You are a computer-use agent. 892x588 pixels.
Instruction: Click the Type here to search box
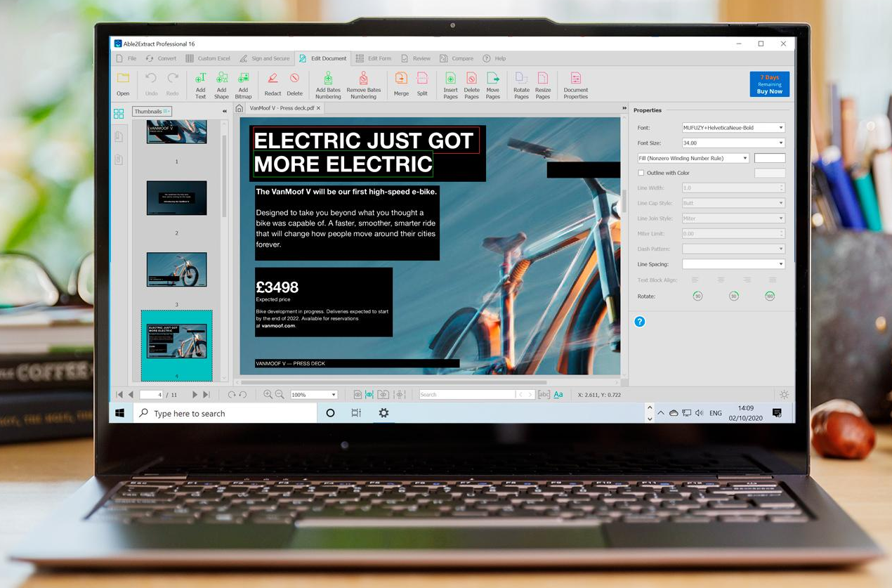tap(225, 413)
